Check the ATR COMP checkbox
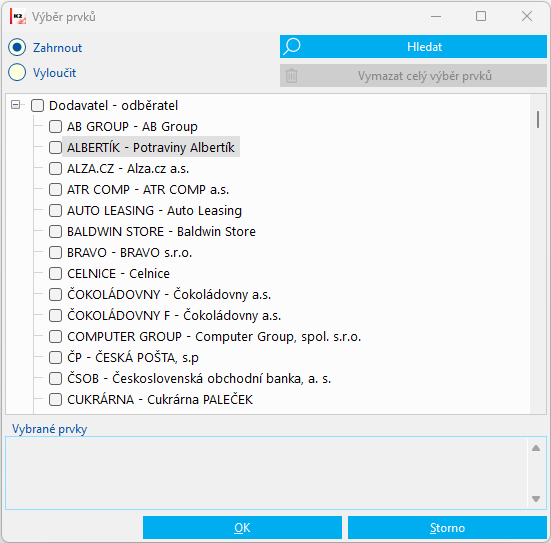 tap(55, 189)
